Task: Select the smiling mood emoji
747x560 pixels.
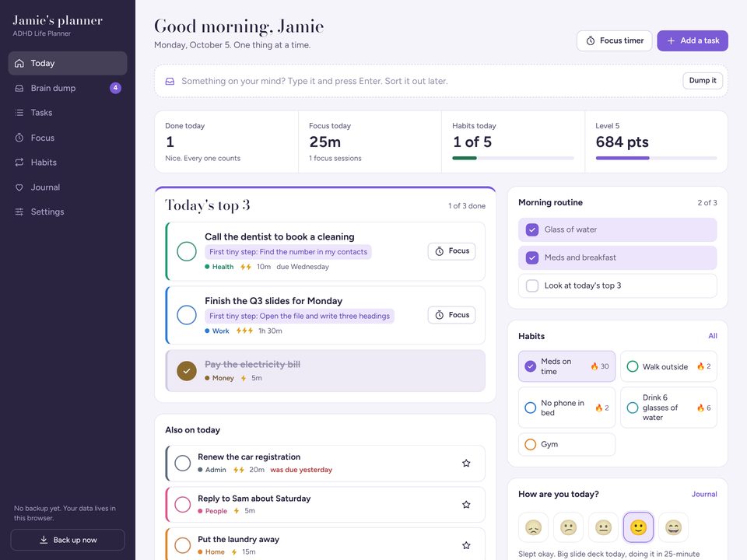Action: click(638, 527)
